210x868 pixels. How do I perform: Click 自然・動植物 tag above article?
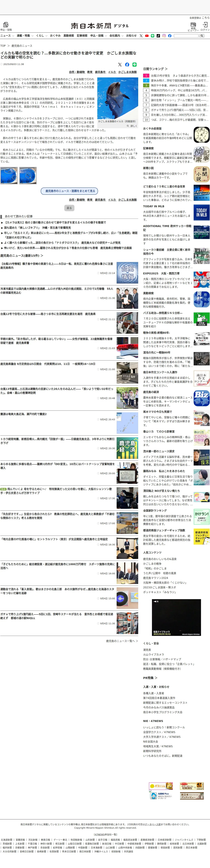pyautogui.click(x=77, y=72)
